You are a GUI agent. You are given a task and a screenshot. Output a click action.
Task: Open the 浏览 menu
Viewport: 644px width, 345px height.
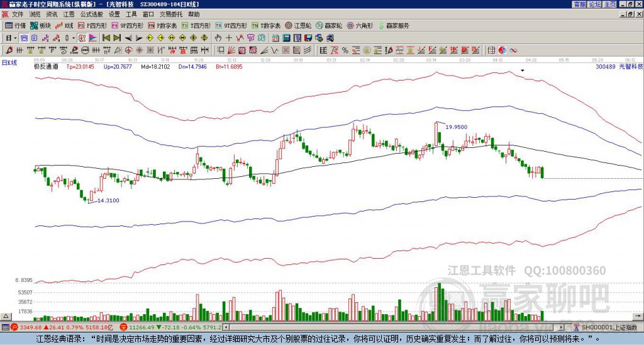[x=35, y=14]
